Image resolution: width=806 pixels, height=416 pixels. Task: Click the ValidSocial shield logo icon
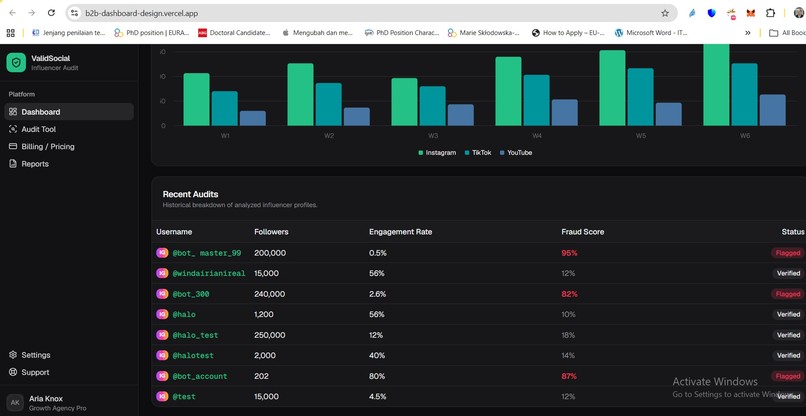pyautogui.click(x=16, y=63)
